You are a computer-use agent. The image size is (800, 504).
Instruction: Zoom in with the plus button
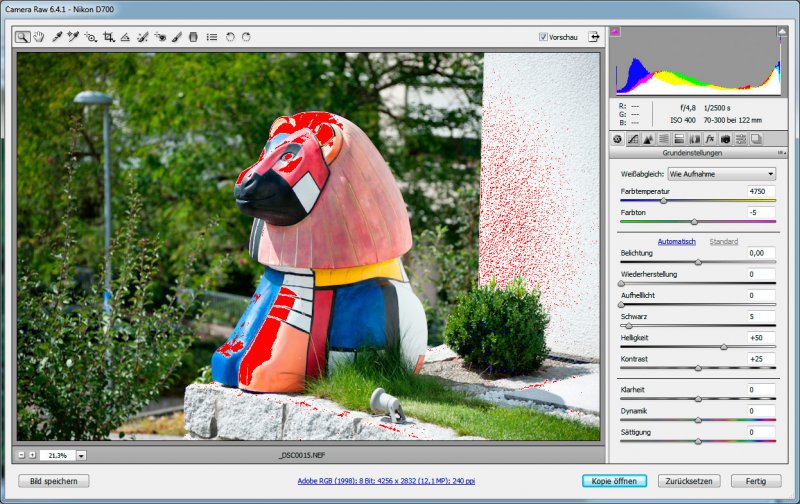[x=32, y=455]
